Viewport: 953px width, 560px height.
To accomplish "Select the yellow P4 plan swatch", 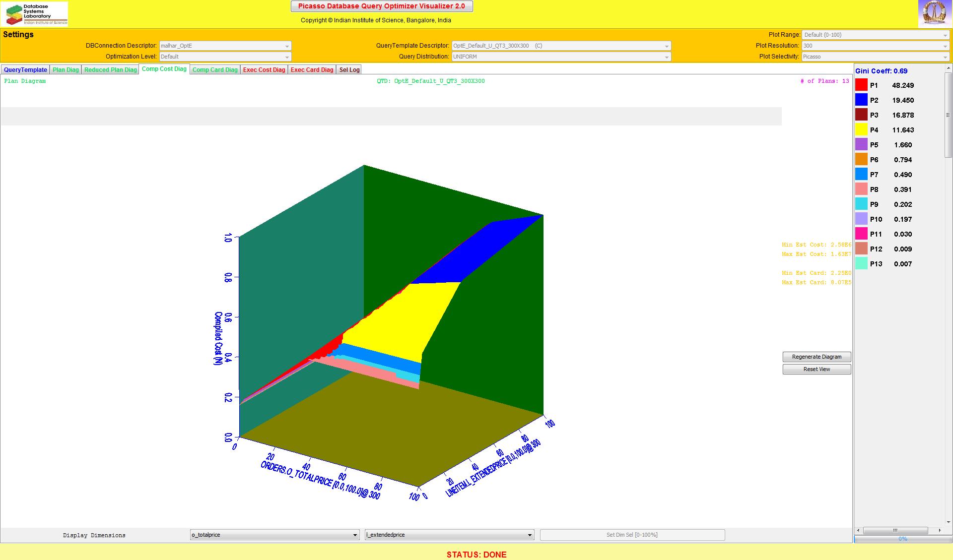I will click(x=861, y=130).
